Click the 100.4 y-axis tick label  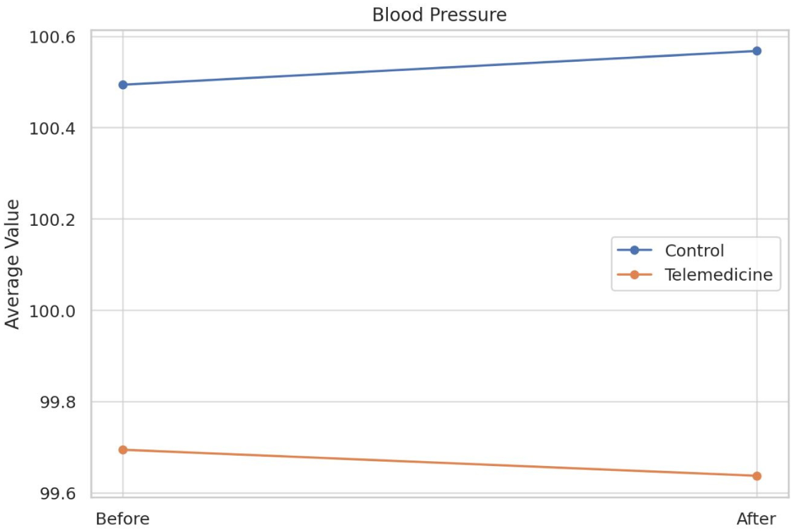click(52, 129)
